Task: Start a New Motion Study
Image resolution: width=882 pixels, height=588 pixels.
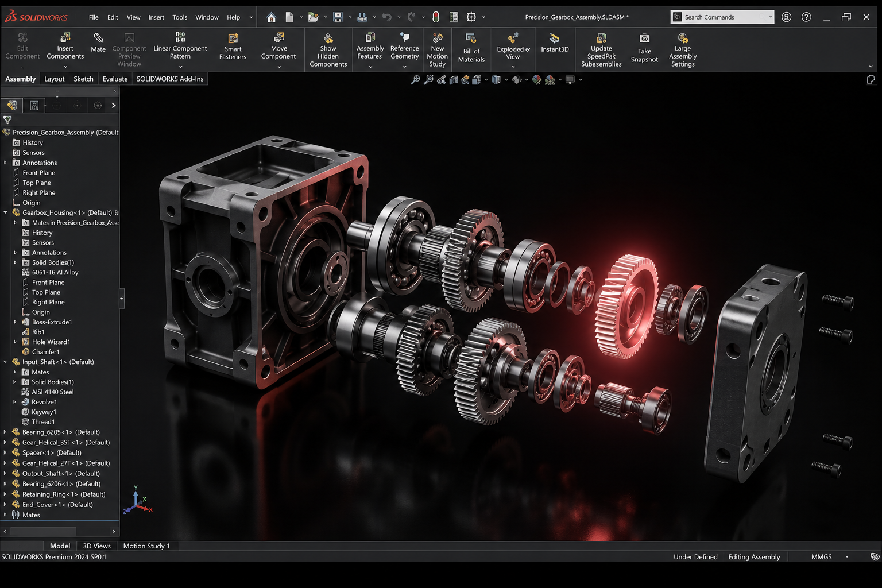Action: 437,50
